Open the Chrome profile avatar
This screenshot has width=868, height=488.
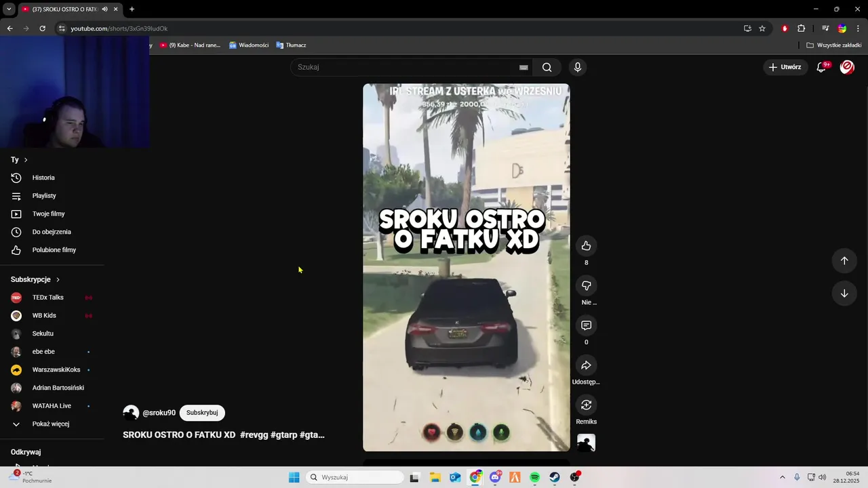pyautogui.click(x=842, y=28)
